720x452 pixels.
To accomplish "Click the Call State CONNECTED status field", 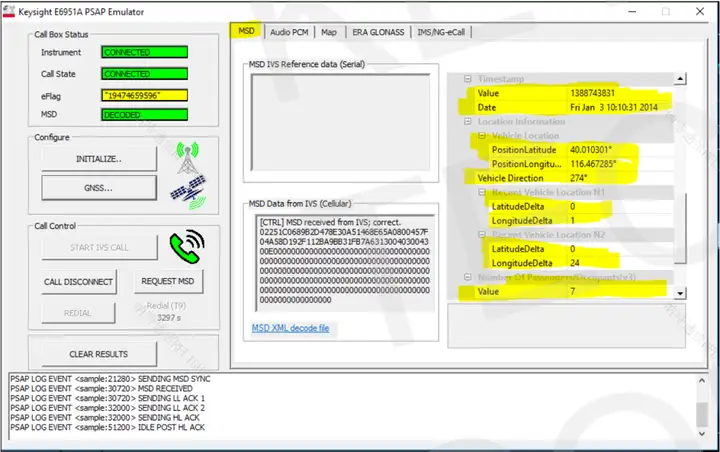I will [144, 73].
